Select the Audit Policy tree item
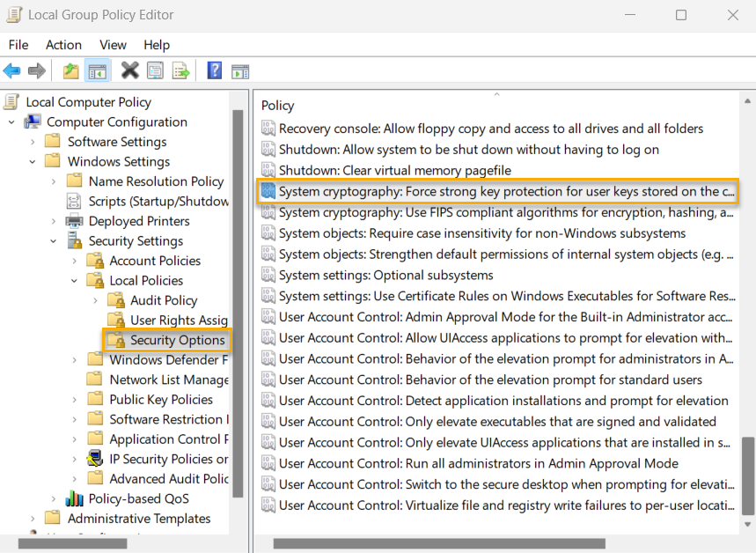The height and width of the screenshot is (553, 756). [165, 299]
